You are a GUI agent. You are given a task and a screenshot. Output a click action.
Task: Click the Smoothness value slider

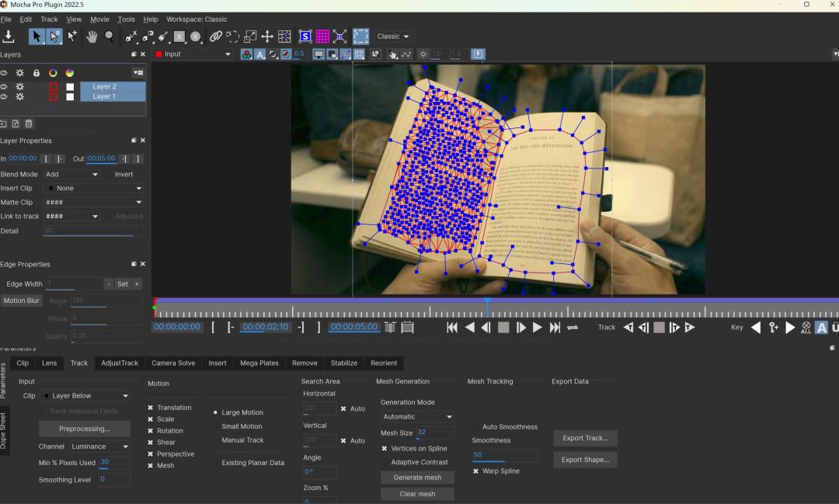click(503, 455)
